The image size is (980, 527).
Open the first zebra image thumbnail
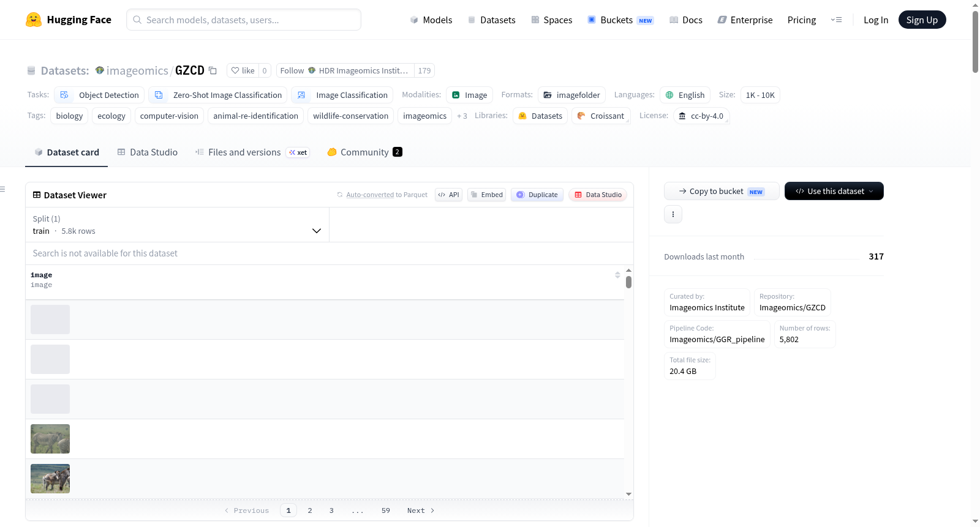pos(50,439)
